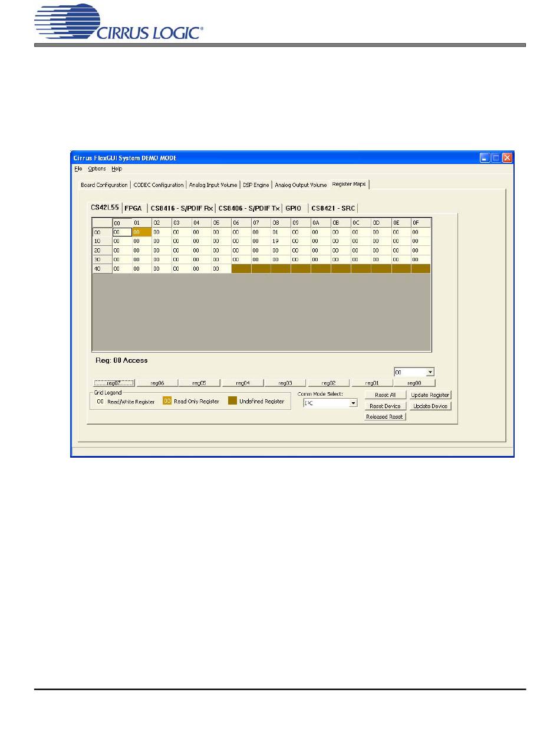
Task: Open the GPIO register tab
Action: 294,208
